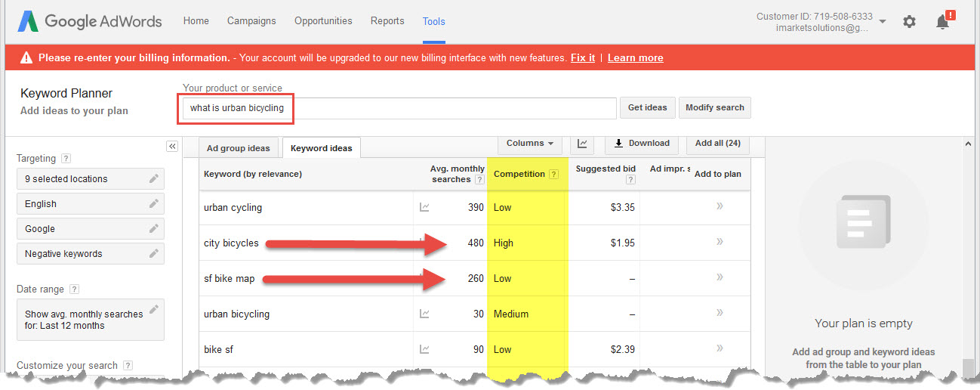
Task: Click help icon next to Competition header
Action: click(x=554, y=175)
